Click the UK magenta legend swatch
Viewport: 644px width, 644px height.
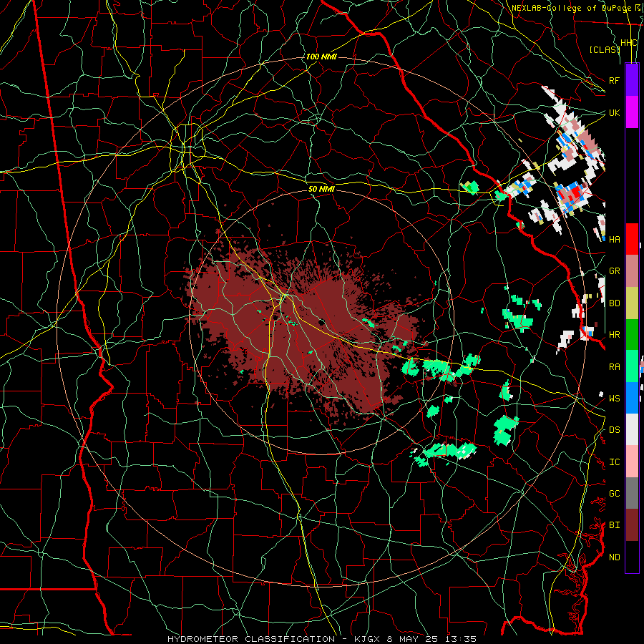[x=632, y=112]
